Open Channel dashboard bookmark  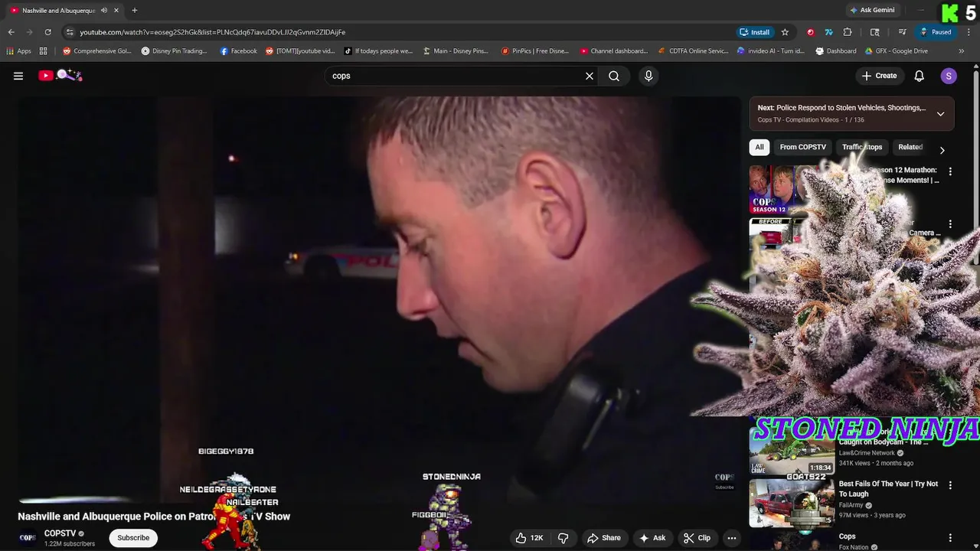(614, 51)
